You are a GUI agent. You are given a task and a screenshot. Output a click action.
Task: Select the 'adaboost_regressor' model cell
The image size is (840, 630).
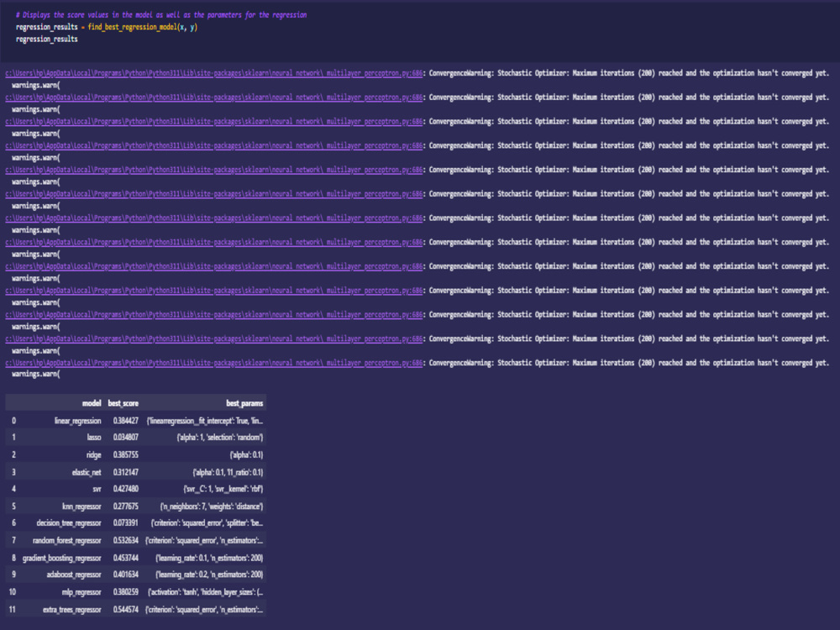(x=74, y=575)
